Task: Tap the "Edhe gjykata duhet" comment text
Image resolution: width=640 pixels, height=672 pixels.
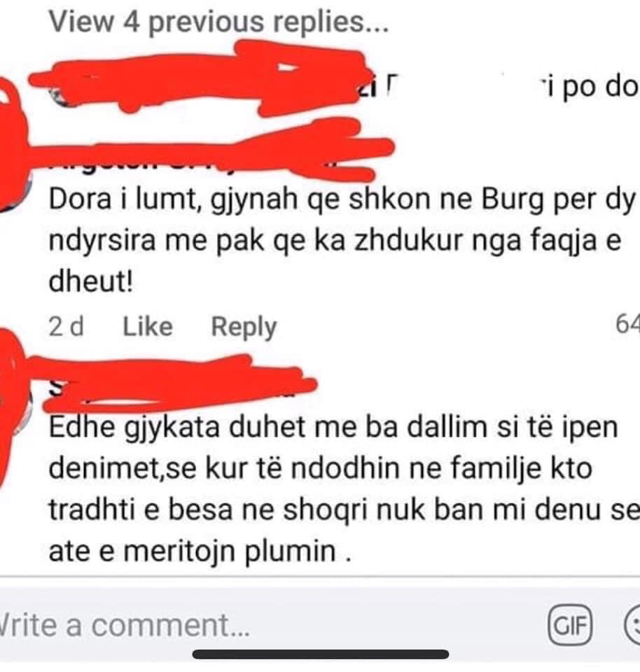Action: click(x=345, y=489)
